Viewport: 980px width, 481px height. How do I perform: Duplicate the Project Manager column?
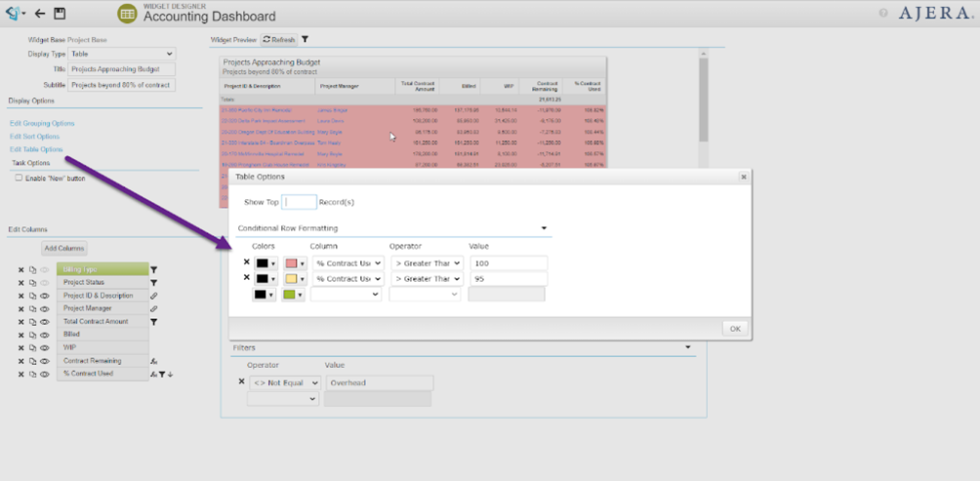coord(32,308)
